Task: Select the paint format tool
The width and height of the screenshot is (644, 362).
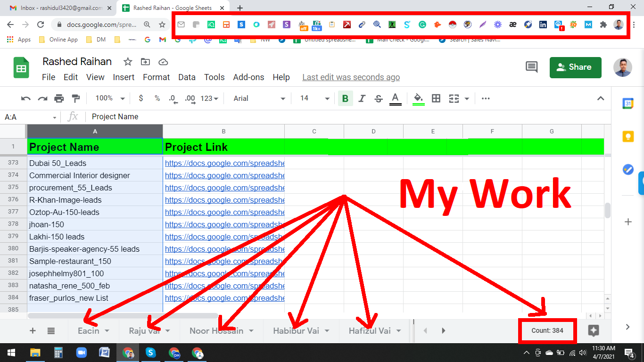Action: tap(76, 98)
